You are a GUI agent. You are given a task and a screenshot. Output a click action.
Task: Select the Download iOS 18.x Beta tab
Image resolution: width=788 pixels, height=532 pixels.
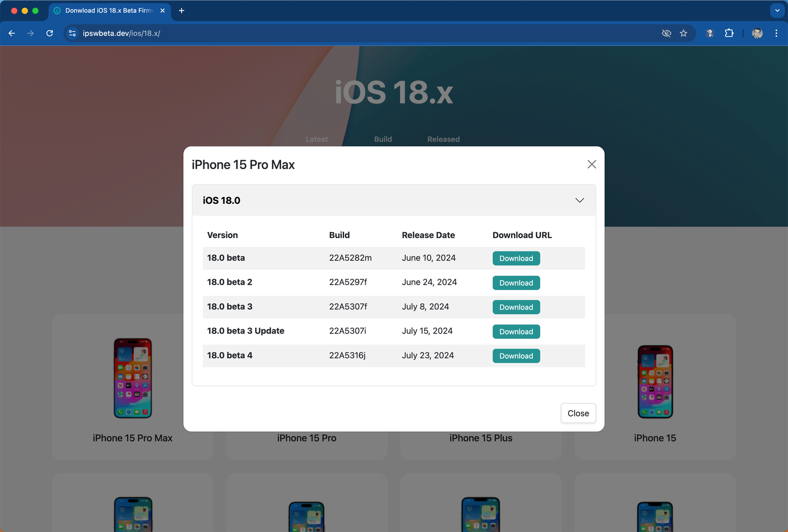click(x=110, y=11)
